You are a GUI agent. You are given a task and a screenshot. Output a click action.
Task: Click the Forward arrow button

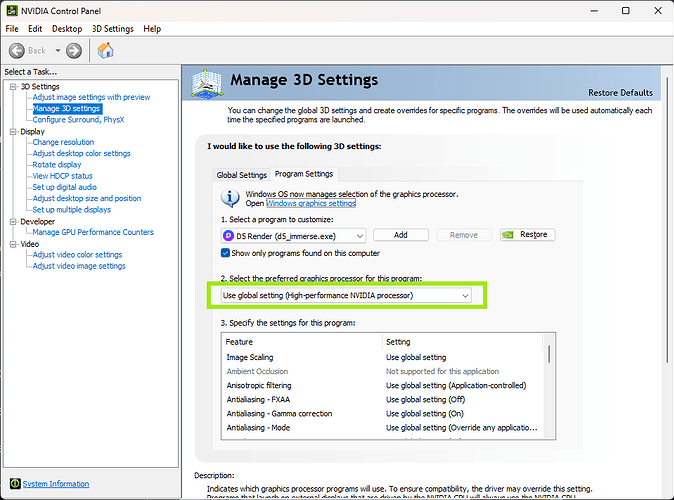(74, 50)
